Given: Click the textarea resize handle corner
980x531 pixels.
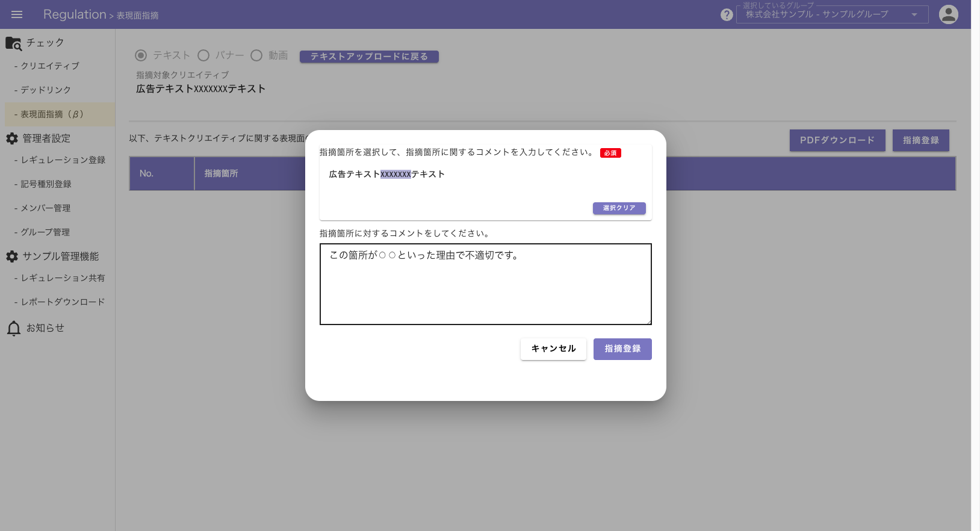Looking at the screenshot, I should (648, 321).
